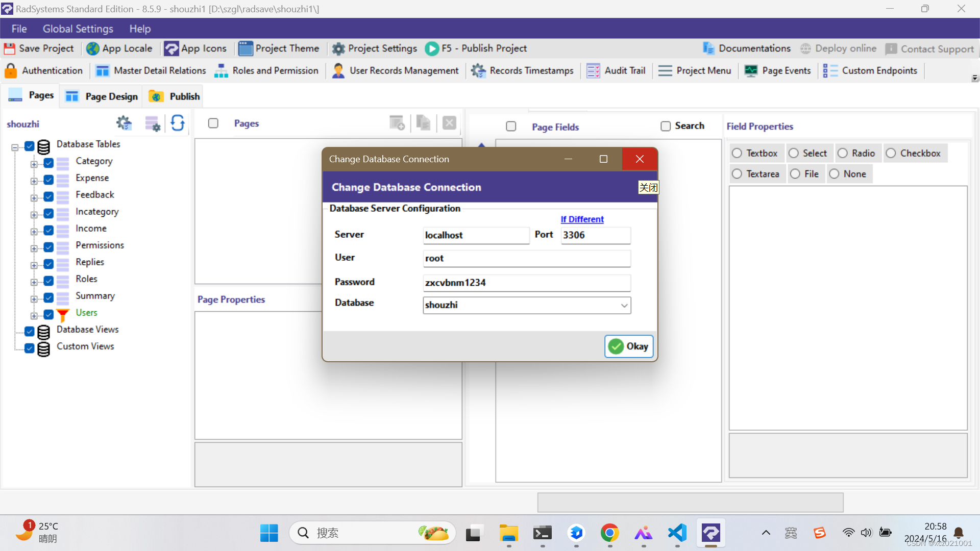
Task: Open the Database dropdown showing shouzhi
Action: (624, 305)
